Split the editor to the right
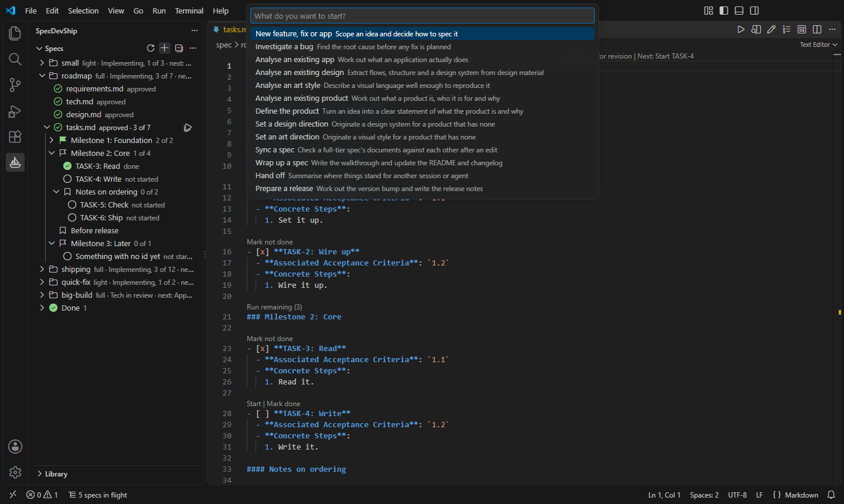This screenshot has width=844, height=504. pos(817,29)
